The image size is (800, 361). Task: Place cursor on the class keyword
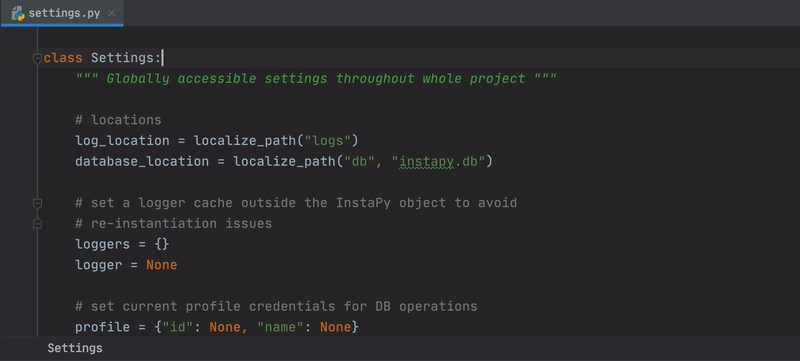click(63, 58)
